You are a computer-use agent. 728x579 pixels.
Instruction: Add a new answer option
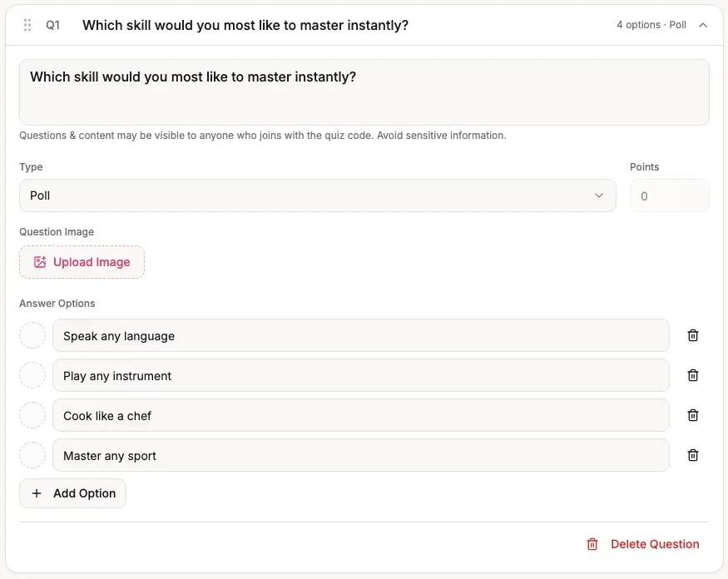(72, 493)
